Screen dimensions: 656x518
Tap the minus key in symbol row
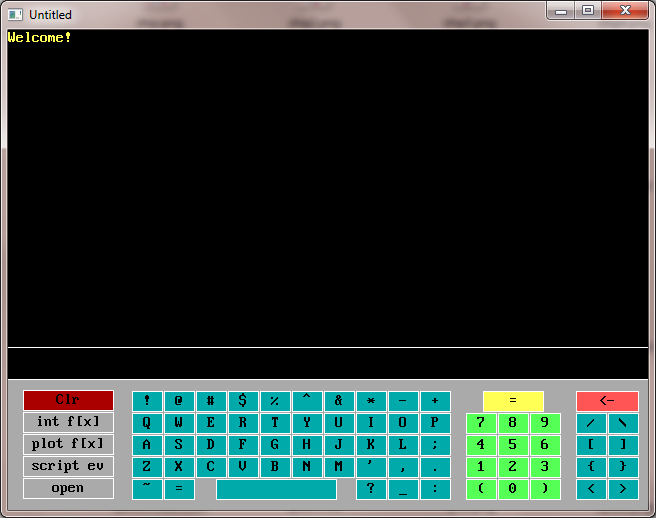pyautogui.click(x=403, y=401)
